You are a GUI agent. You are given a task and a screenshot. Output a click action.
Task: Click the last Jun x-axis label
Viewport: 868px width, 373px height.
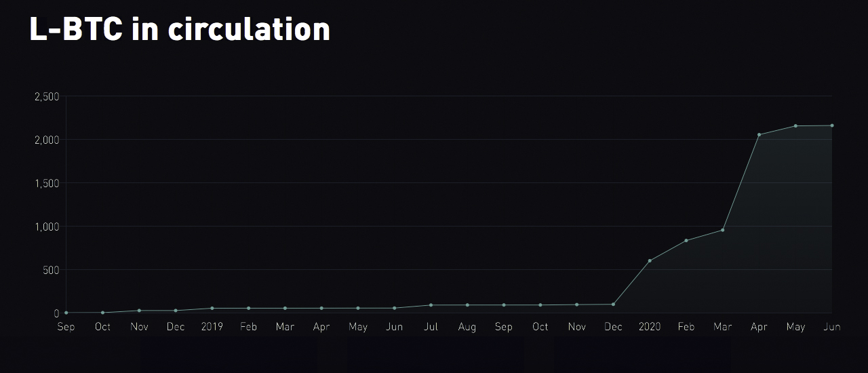tap(832, 327)
